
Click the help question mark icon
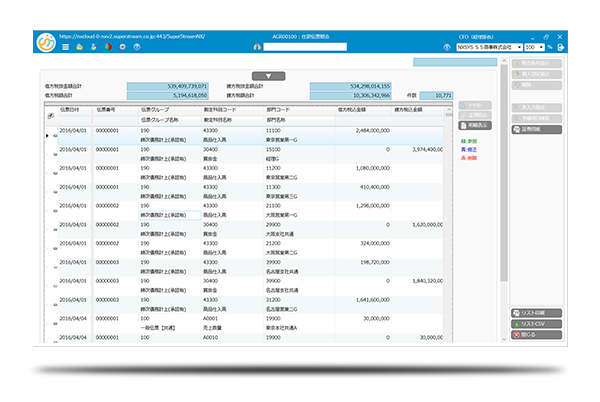[135, 47]
